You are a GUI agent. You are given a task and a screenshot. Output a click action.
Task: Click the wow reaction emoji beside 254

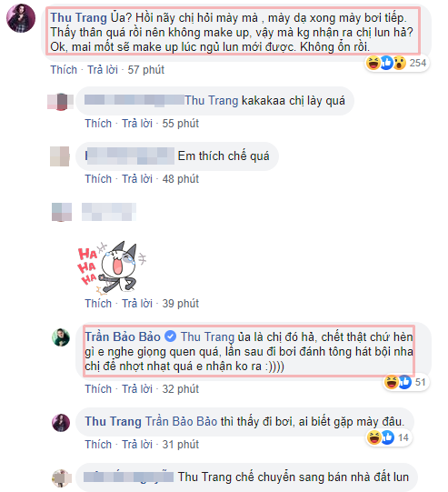click(399, 63)
